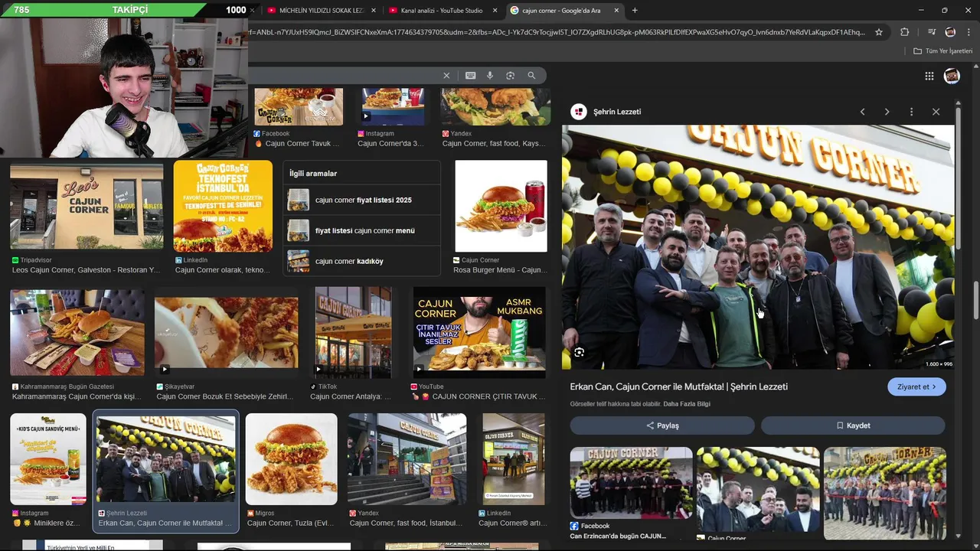Close the Kanal analizi tab

[495, 11]
